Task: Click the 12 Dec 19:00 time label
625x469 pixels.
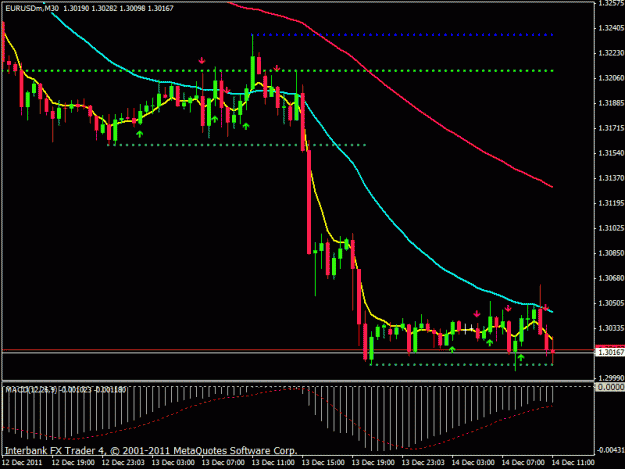Action: (73, 463)
